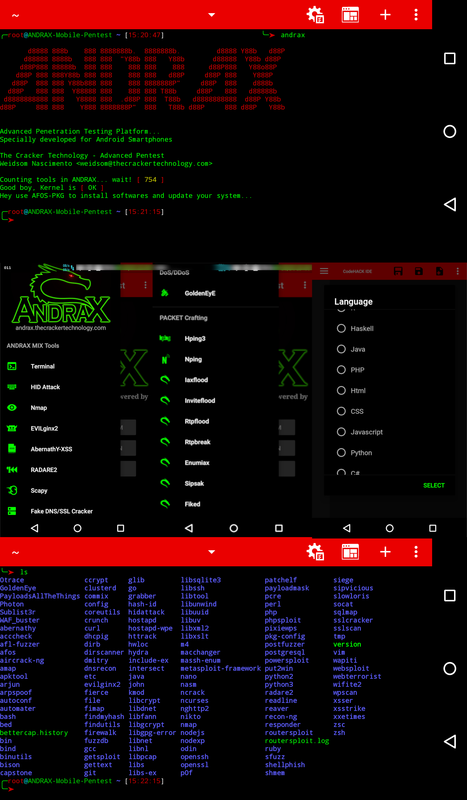This screenshot has height=800, width=467.
Task: Click sqlmap entry in ls listing
Action: pyautogui.click(x=345, y=612)
